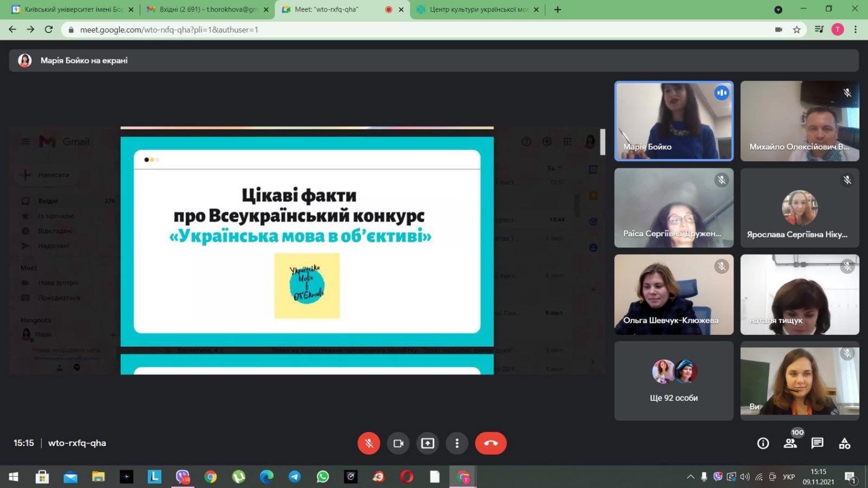Click the УКР keyboard language indicator

click(789, 477)
